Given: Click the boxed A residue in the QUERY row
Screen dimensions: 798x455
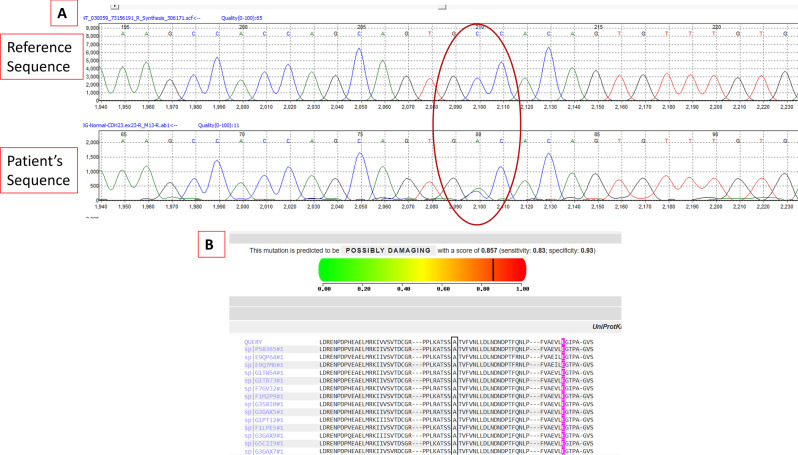Looking at the screenshot, I should [455, 342].
